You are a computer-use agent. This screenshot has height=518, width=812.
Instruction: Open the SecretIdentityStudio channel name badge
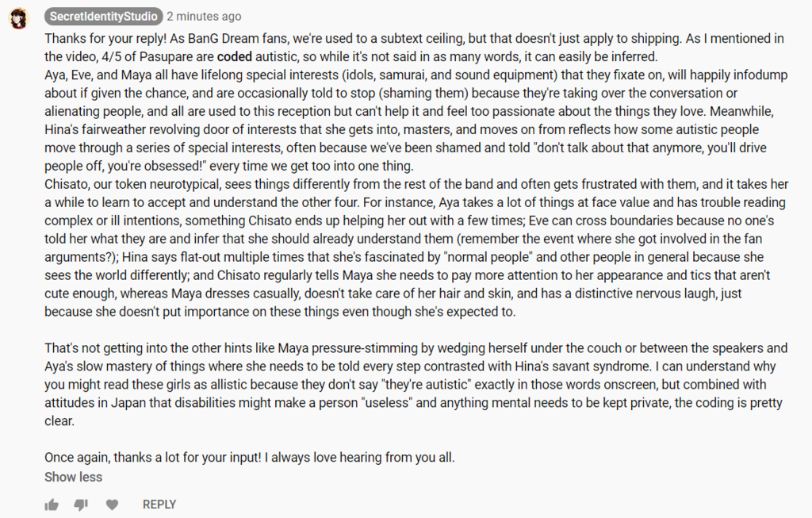[x=104, y=17]
